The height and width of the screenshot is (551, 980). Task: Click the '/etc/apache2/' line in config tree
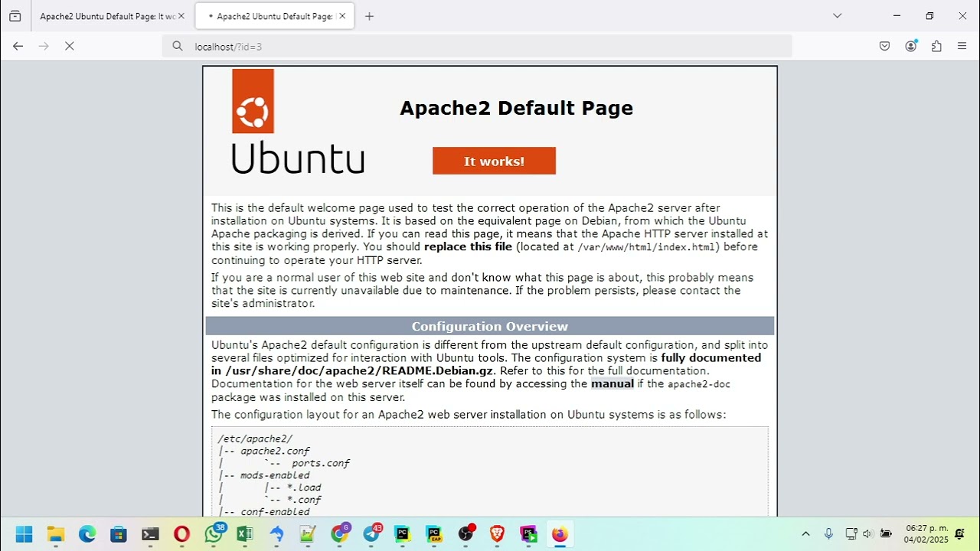pyautogui.click(x=255, y=439)
